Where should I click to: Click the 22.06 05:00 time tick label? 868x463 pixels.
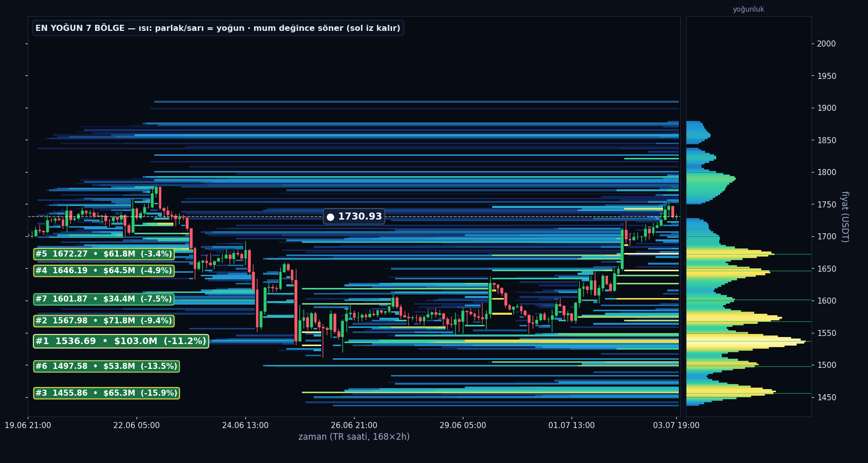[137, 426]
